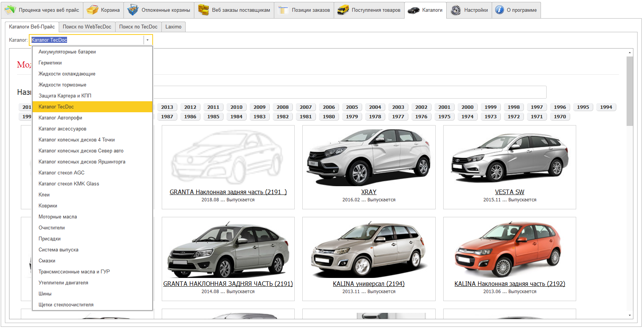Open the VESTA SW model link
644x328 pixels.
[x=510, y=192]
